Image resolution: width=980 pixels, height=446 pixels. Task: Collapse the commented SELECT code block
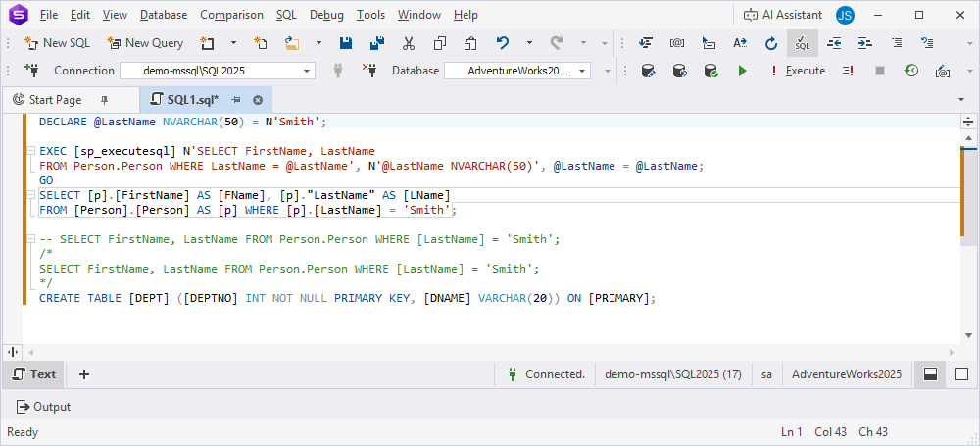pyautogui.click(x=30, y=239)
